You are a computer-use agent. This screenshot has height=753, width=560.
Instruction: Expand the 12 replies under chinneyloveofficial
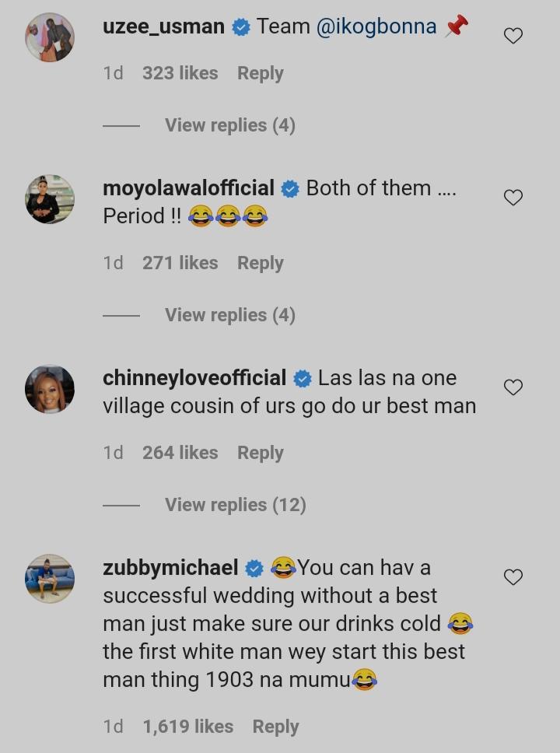235,505
